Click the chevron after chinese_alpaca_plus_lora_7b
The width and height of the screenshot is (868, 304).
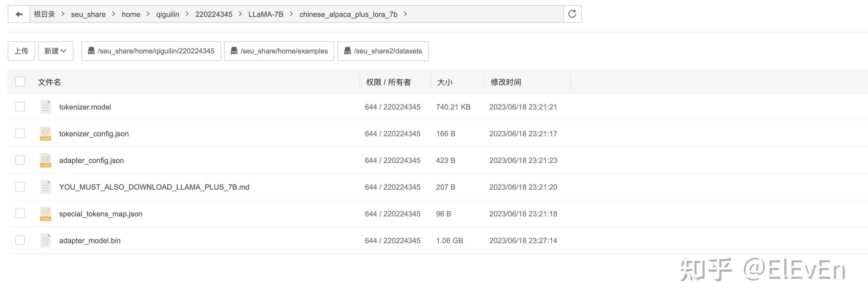tap(407, 14)
